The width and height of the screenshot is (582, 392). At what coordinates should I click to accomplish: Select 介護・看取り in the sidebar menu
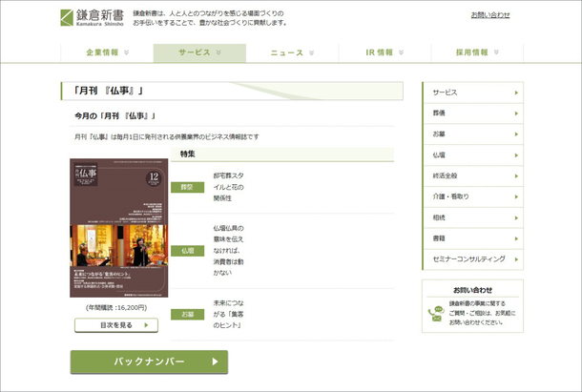click(471, 196)
